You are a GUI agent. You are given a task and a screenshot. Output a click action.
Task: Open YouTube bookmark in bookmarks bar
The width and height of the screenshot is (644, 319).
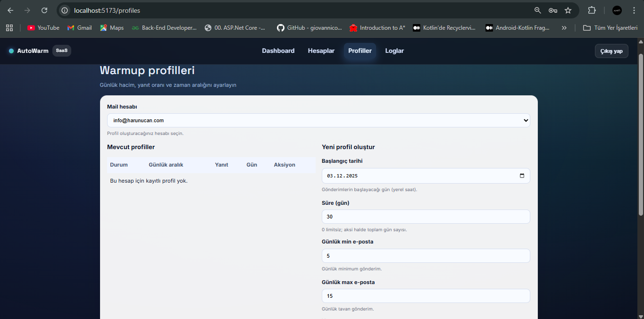click(43, 28)
